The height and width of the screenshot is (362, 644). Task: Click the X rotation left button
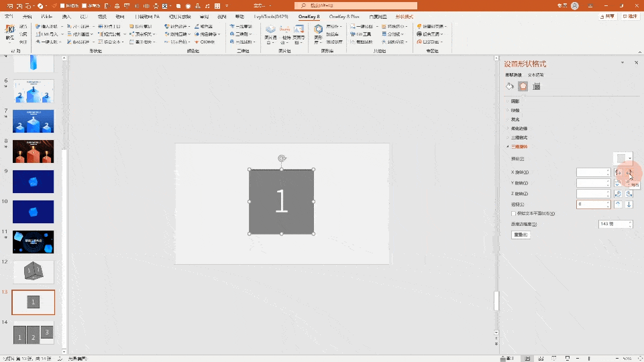tap(618, 172)
